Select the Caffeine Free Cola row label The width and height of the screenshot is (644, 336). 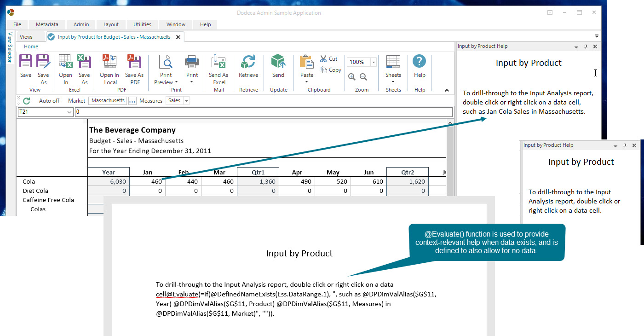coord(48,200)
